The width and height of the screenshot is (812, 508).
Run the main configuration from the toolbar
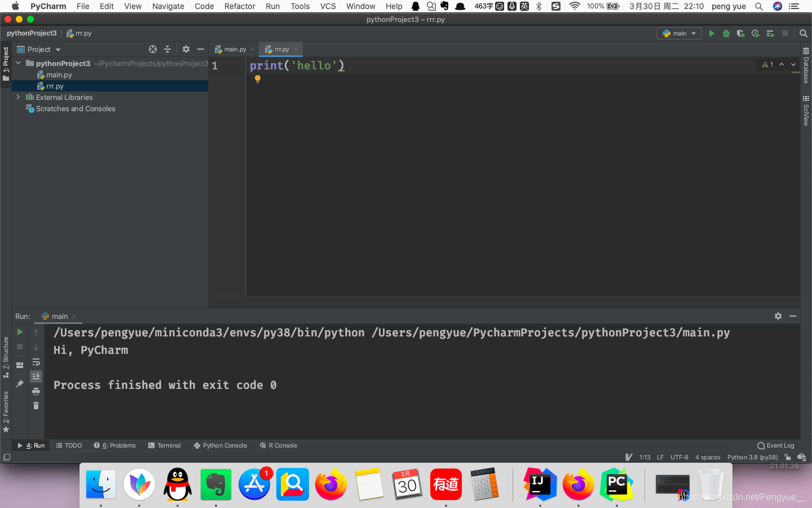[712, 33]
